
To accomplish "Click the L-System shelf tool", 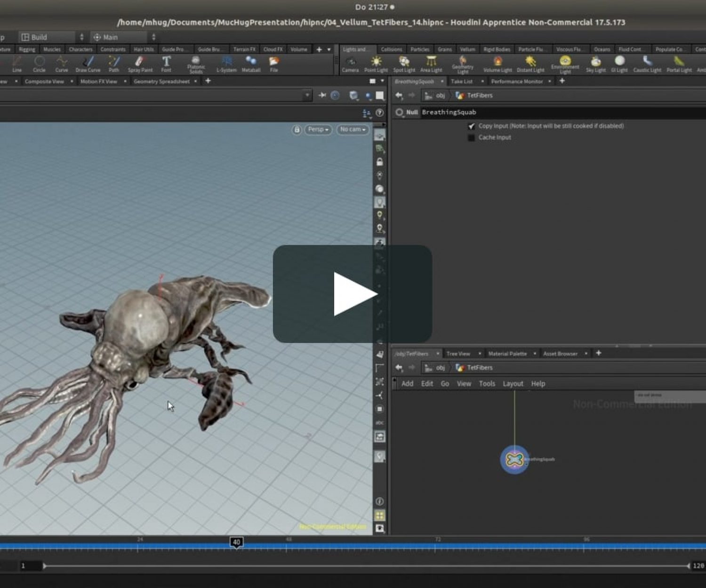I will tap(226, 64).
